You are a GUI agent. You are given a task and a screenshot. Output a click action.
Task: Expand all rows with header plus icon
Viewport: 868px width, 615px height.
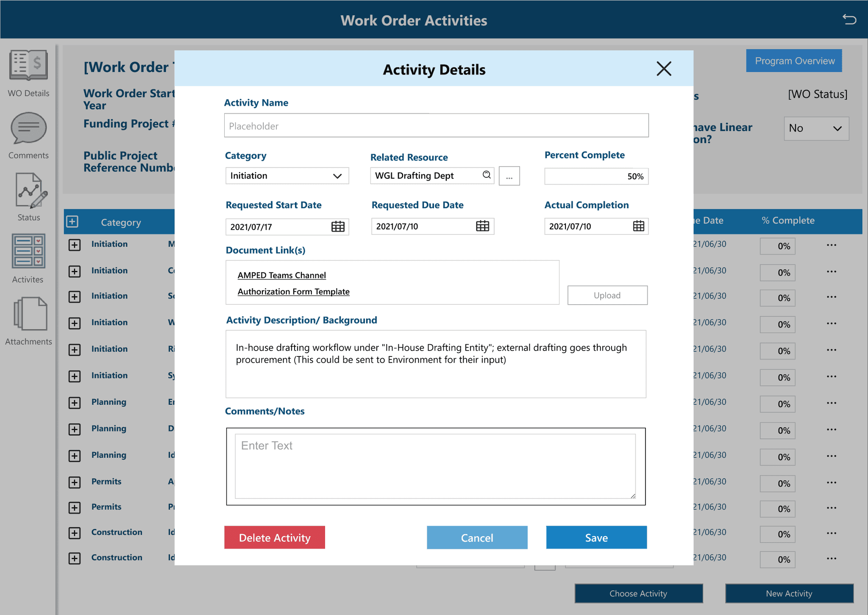tap(72, 222)
